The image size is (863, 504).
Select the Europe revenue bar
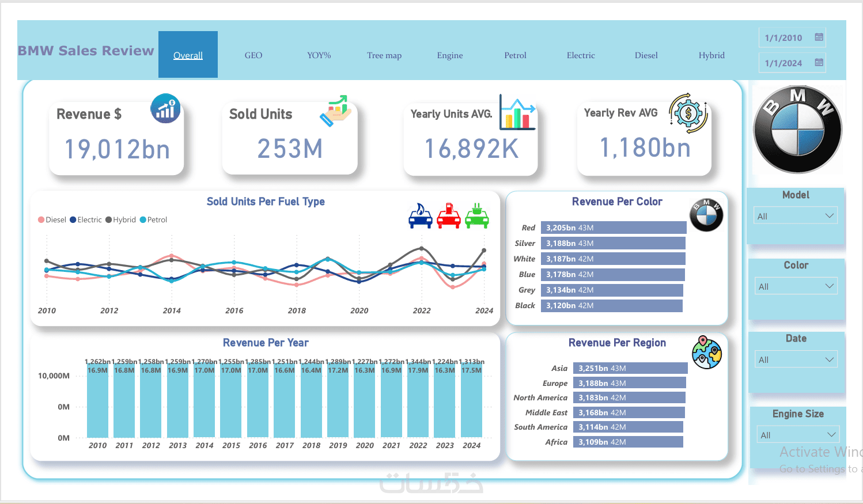click(630, 383)
